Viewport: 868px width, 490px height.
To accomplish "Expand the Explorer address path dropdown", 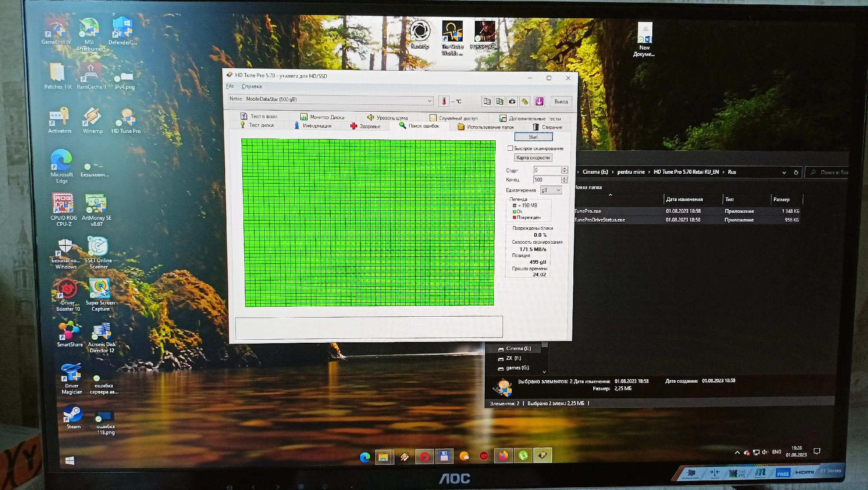I will pos(784,172).
